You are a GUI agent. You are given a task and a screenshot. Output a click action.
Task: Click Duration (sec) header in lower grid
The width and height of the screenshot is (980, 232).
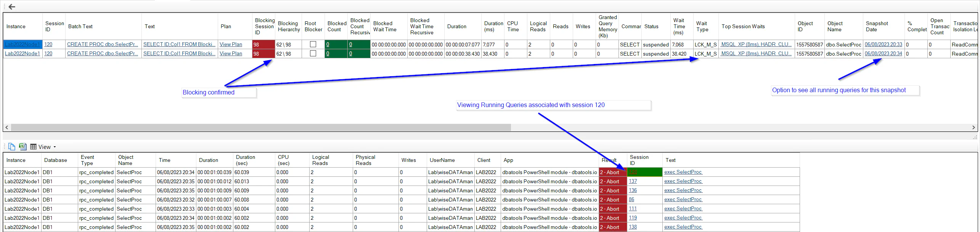coord(246,160)
